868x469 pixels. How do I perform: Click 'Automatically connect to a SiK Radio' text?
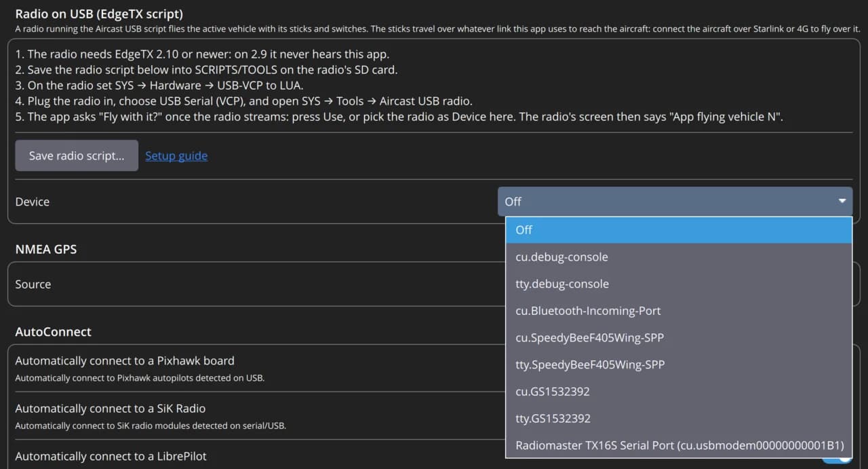pos(110,409)
